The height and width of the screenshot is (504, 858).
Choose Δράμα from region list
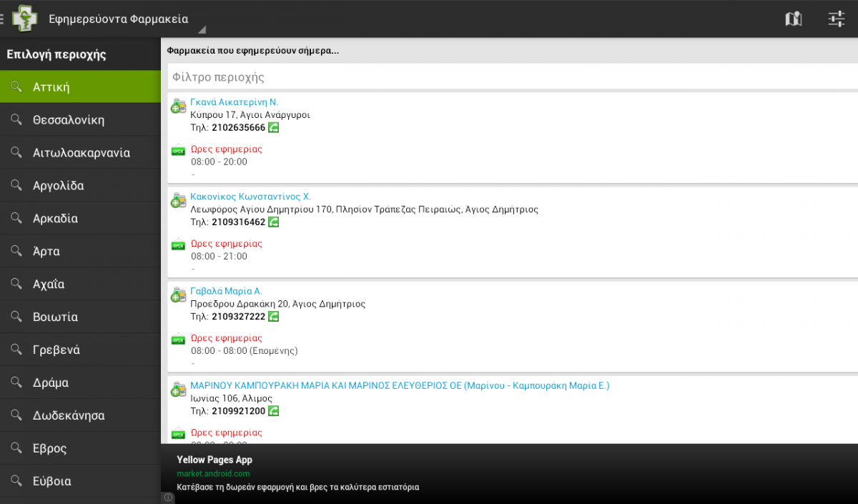(x=80, y=382)
